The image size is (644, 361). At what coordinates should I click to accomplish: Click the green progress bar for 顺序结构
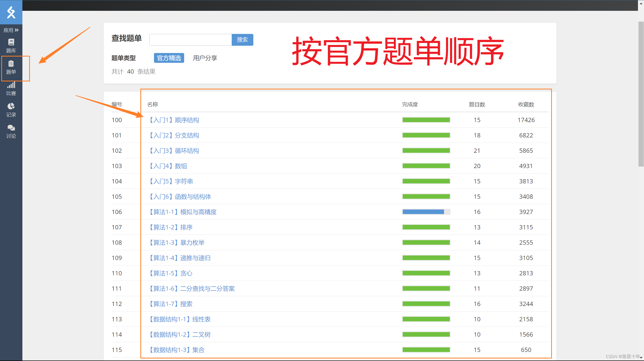(426, 120)
